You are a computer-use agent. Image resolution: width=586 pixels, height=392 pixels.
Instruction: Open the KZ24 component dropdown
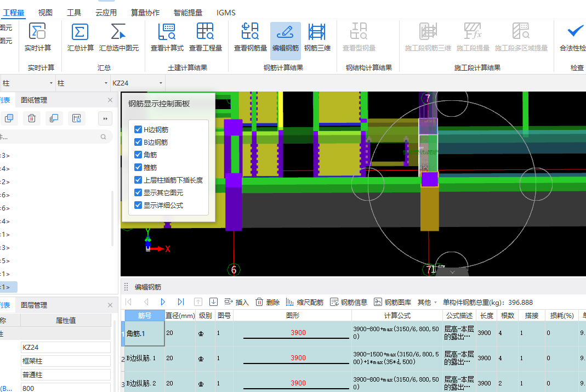pos(138,83)
